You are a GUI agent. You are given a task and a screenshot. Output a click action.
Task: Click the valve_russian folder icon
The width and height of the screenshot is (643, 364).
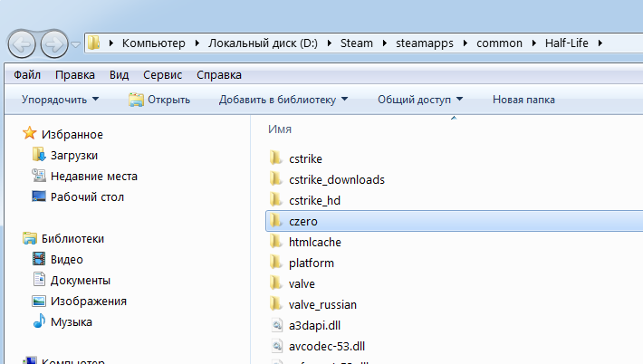click(276, 304)
